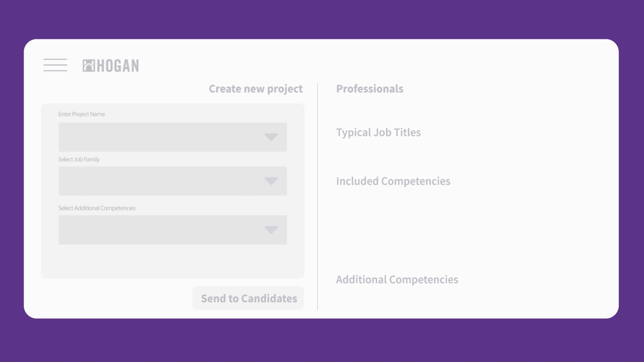
Task: Click the Send to Candidates button
Action: click(248, 298)
